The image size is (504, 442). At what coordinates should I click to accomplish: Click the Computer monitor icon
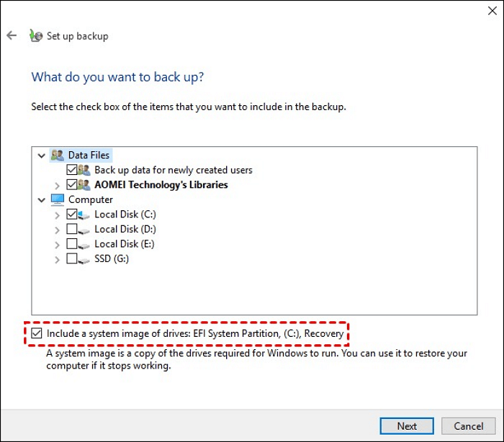coord(58,199)
